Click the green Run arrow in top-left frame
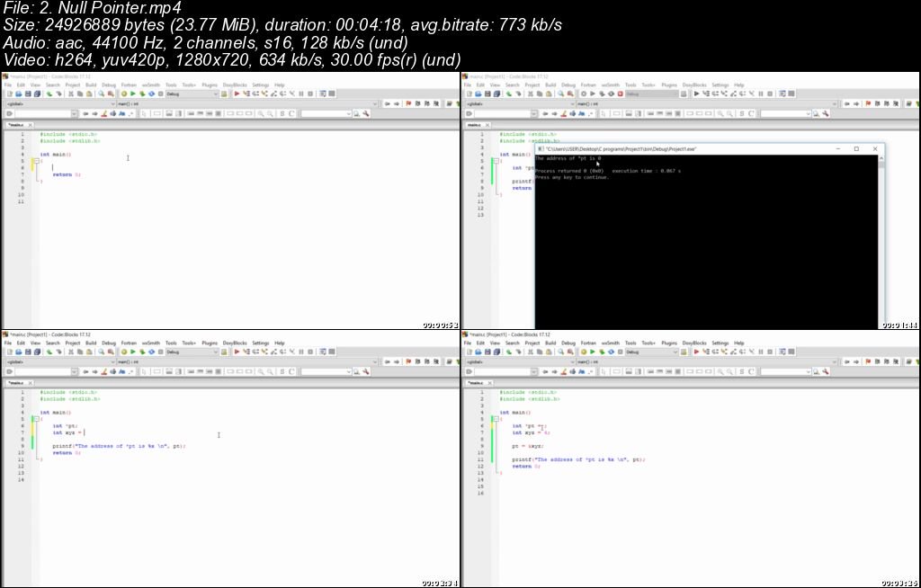 click(133, 94)
